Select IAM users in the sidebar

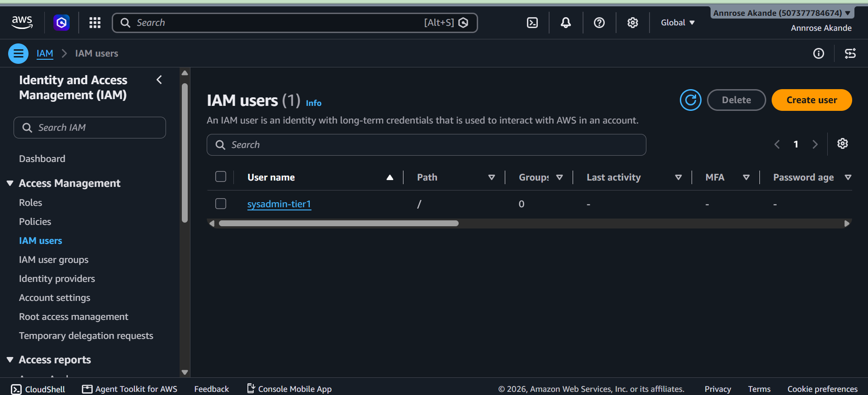click(40, 241)
